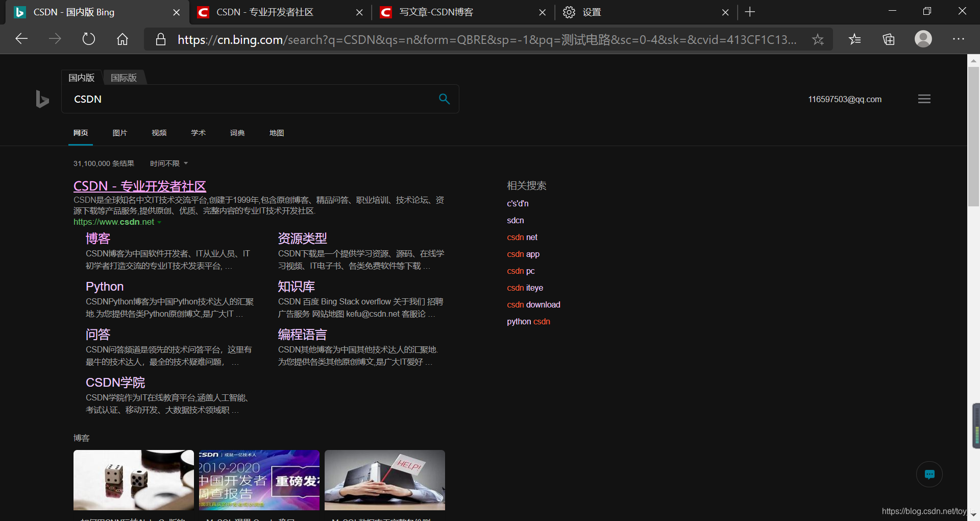The height and width of the screenshot is (521, 980).
Task: Open the 编程语言 sublink
Action: pos(303,335)
